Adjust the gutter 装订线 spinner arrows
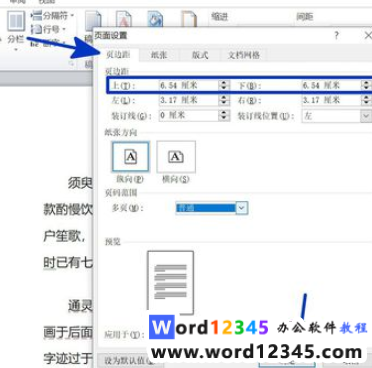 [224, 116]
